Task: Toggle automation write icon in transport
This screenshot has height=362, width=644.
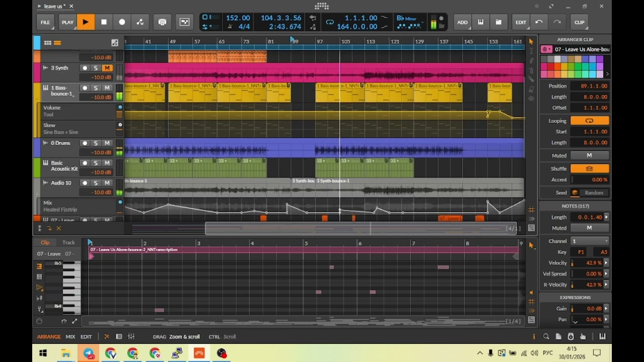Action: pyautogui.click(x=140, y=22)
